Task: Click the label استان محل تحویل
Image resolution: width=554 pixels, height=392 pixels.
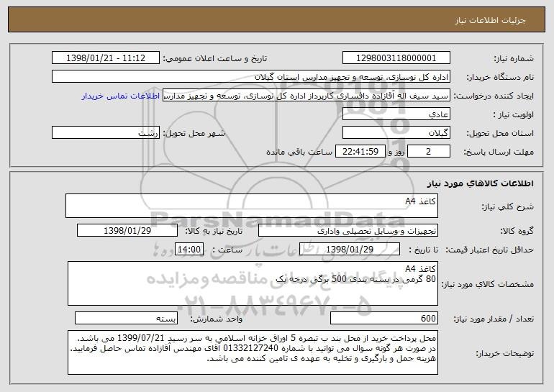Action: coord(500,134)
